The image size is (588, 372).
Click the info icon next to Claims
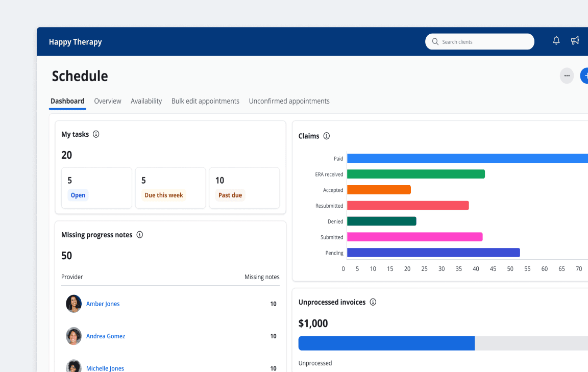click(327, 136)
